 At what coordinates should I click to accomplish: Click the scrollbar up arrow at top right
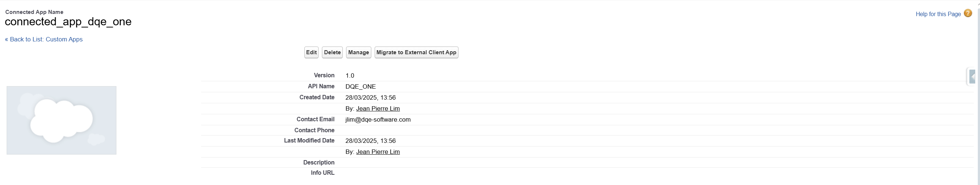point(978,3)
